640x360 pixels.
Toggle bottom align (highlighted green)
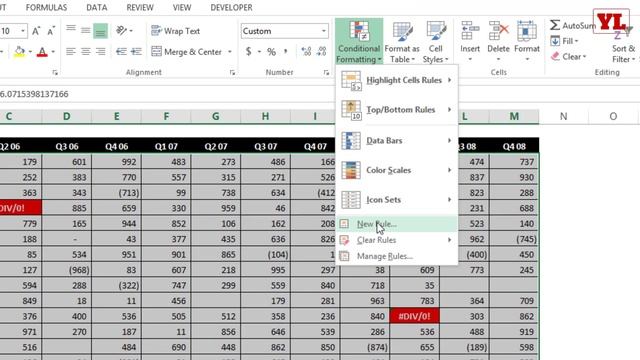(x=100, y=31)
